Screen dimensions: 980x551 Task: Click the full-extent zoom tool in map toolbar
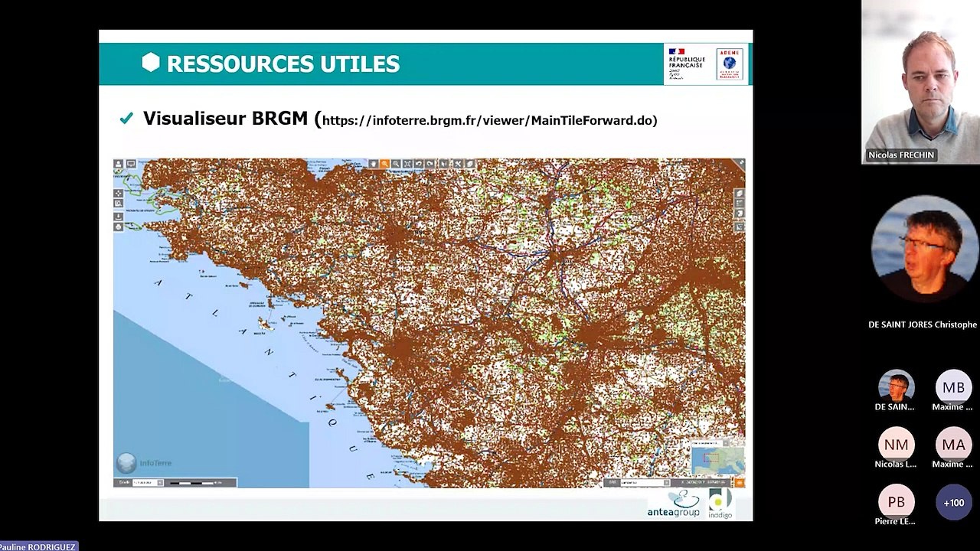tap(407, 164)
